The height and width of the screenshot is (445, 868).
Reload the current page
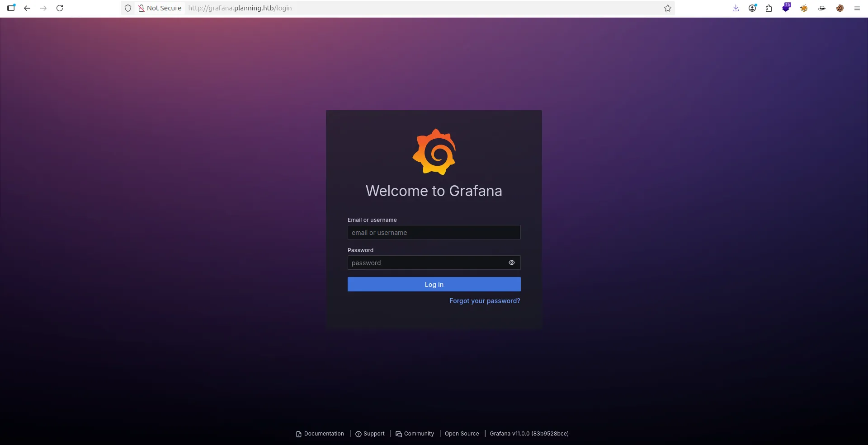(x=59, y=8)
